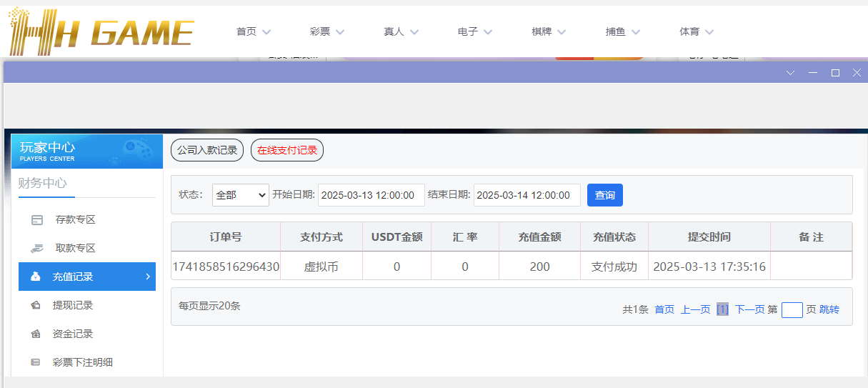Minimize the player center dialog

point(812,73)
